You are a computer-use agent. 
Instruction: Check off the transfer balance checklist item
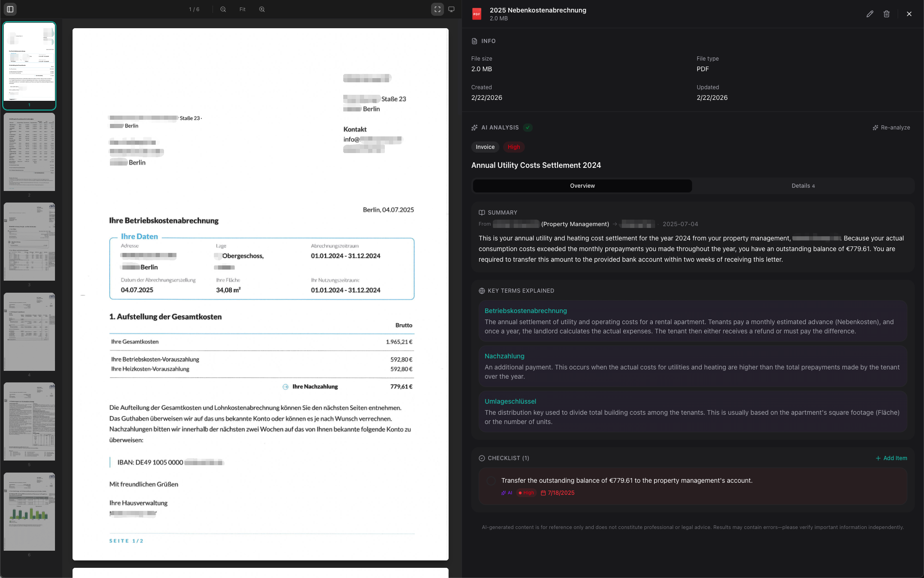[491, 481]
